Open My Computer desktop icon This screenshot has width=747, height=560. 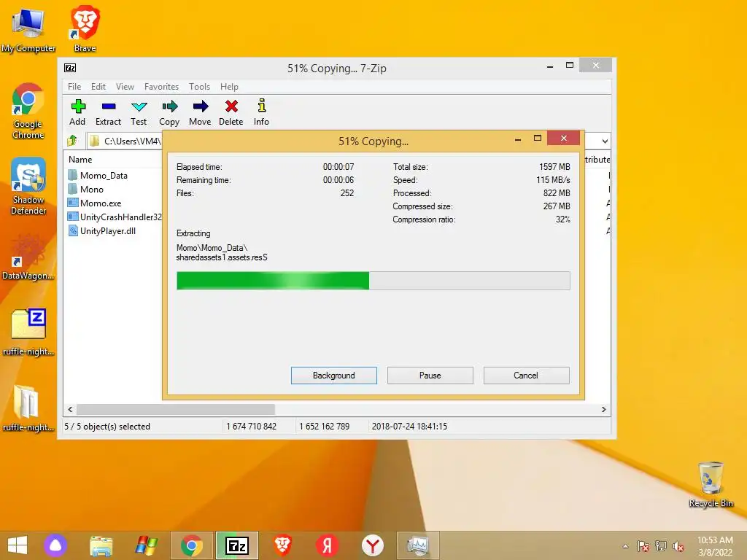point(28,29)
